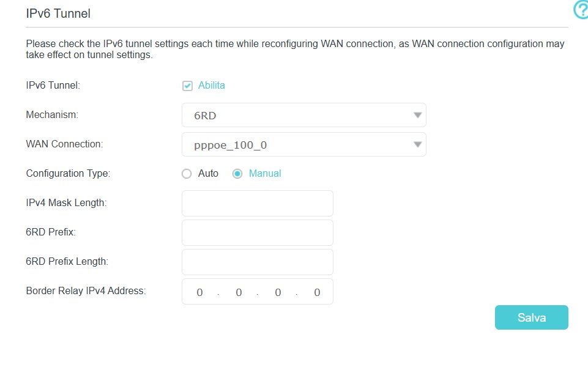Click third octet of Border Relay address

click(278, 292)
